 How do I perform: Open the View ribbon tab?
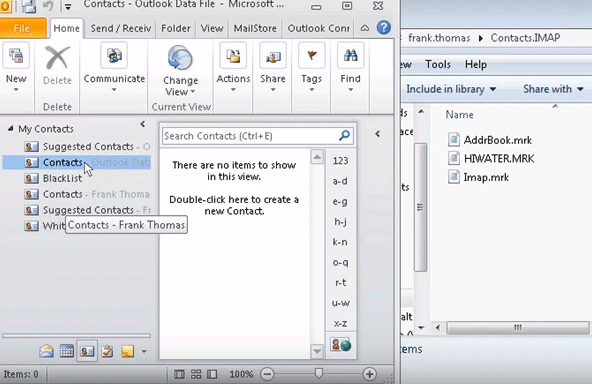(212, 28)
